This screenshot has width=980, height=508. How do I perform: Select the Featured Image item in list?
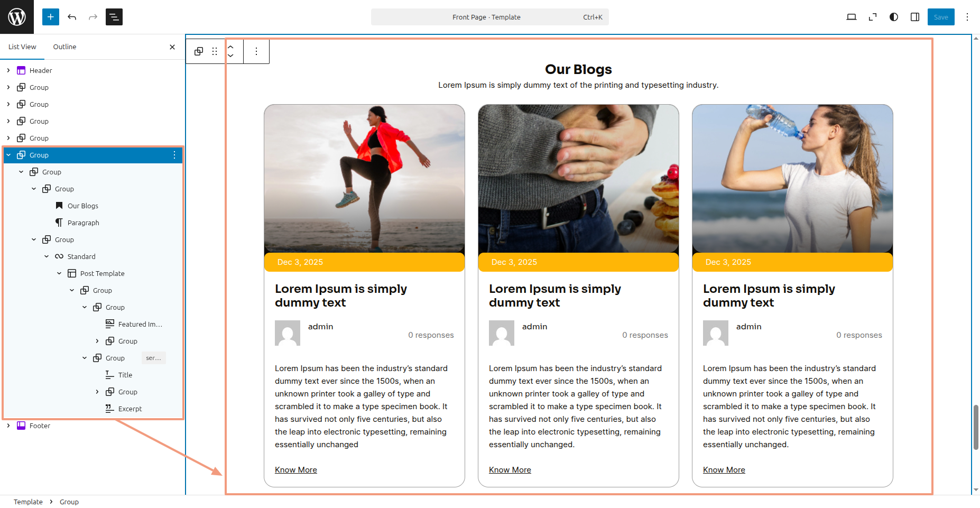(140, 324)
